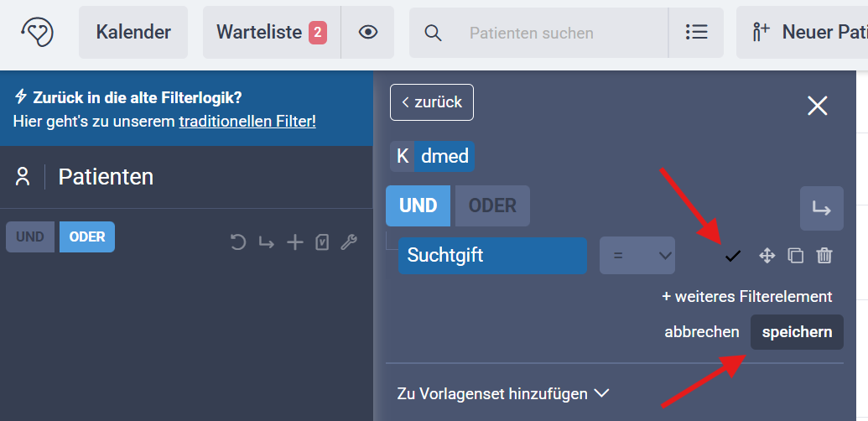Image resolution: width=868 pixels, height=421 pixels.
Task: Expand "Zu Vorlagenset hinzufügen"
Action: click(502, 392)
